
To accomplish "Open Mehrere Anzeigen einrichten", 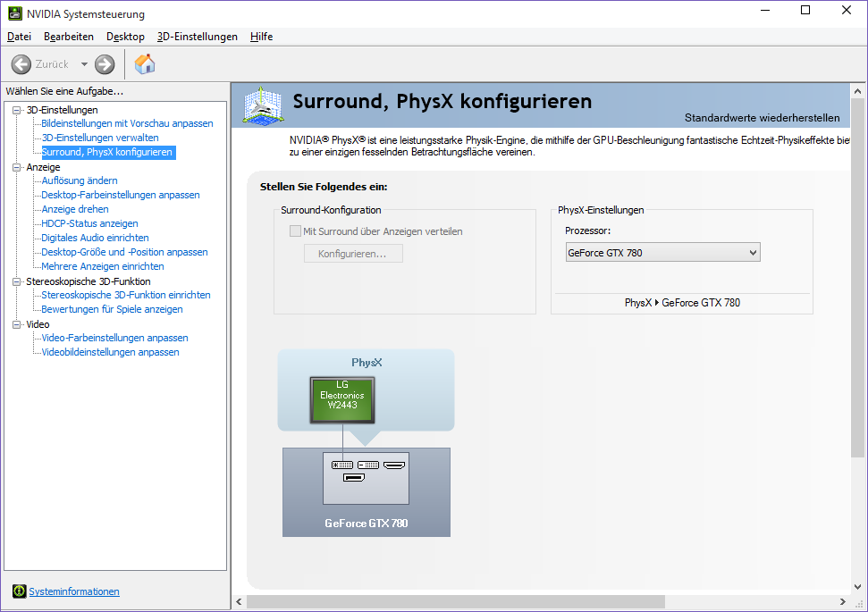I will 103,267.
